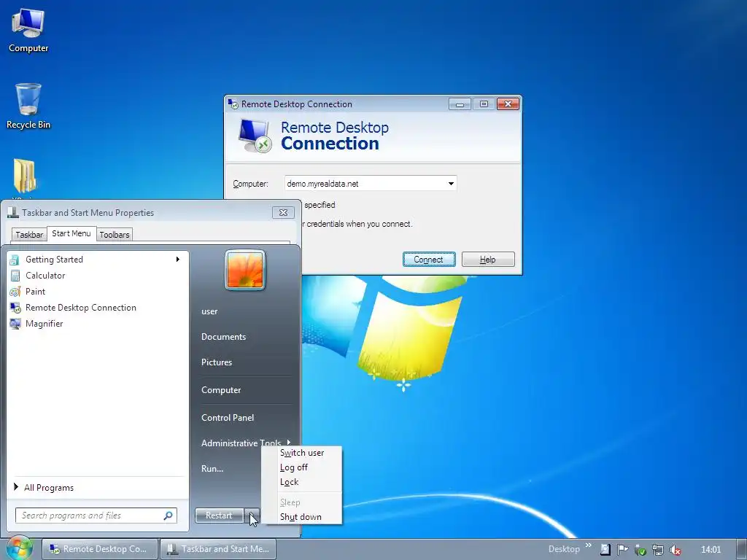Expand the Administrative Tools submenu arrow
747x560 pixels.
(289, 443)
